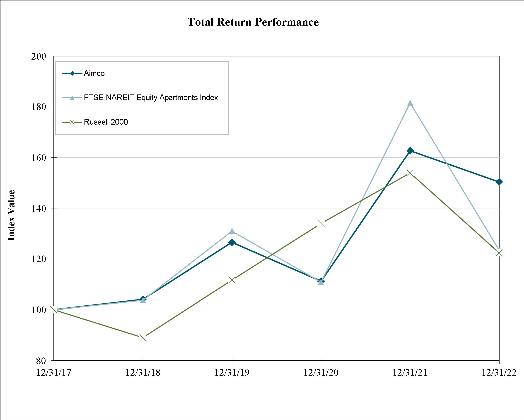Image resolution: width=524 pixels, height=420 pixels.
Task: Click FTSE NAREIT triangle marker at 12/31/21 peak
Action: [410, 103]
